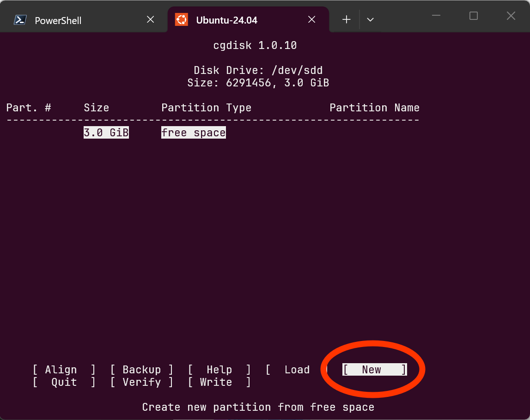
Task: Click the Ubuntu logo icon on tab
Action: [x=182, y=19]
